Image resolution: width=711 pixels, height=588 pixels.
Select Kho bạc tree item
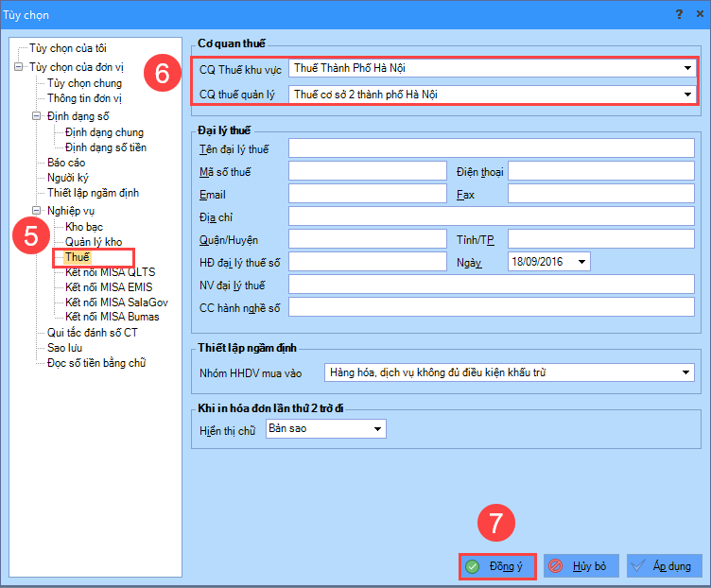point(84,227)
